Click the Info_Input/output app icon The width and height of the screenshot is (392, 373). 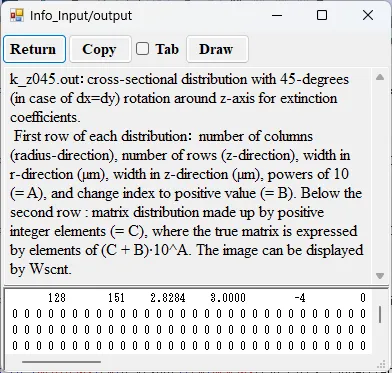tap(17, 15)
